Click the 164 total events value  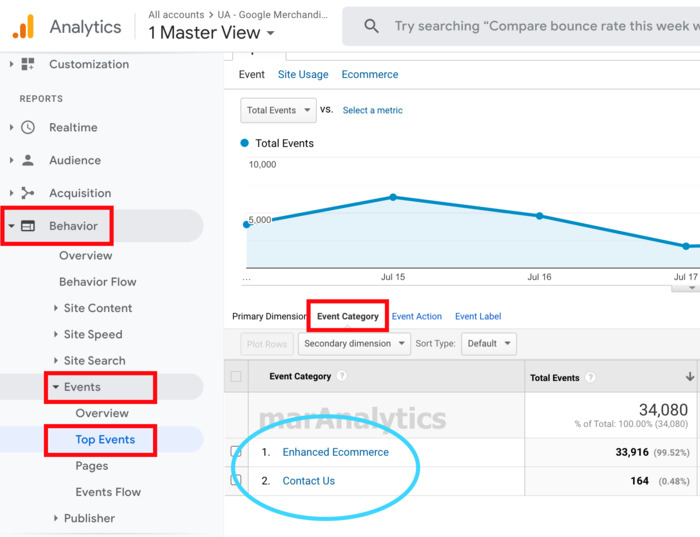coord(639,481)
